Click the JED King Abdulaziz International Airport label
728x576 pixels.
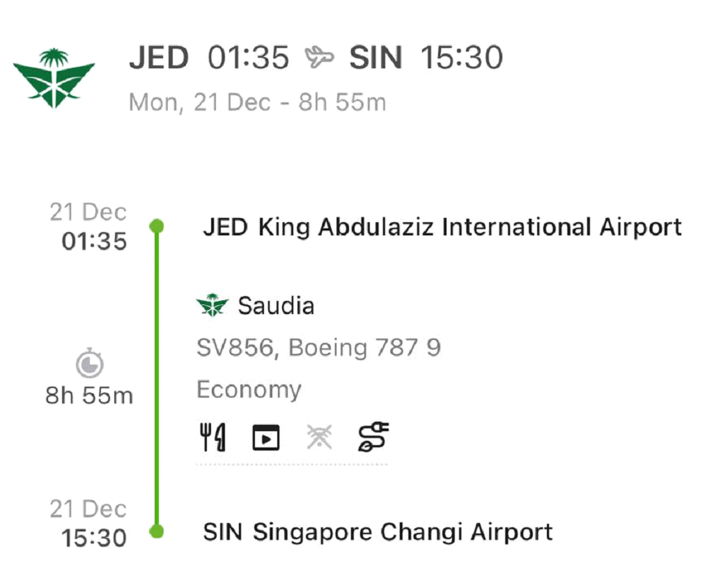442,227
